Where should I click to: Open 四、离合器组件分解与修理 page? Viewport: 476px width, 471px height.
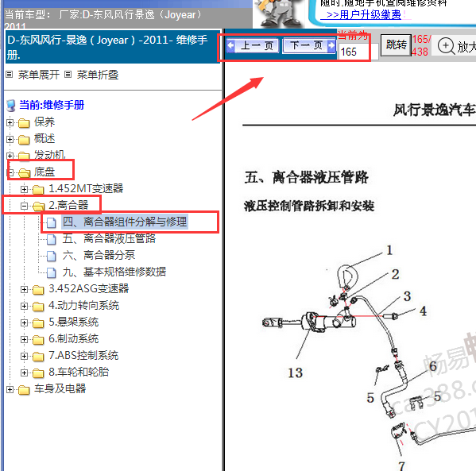tap(125, 222)
